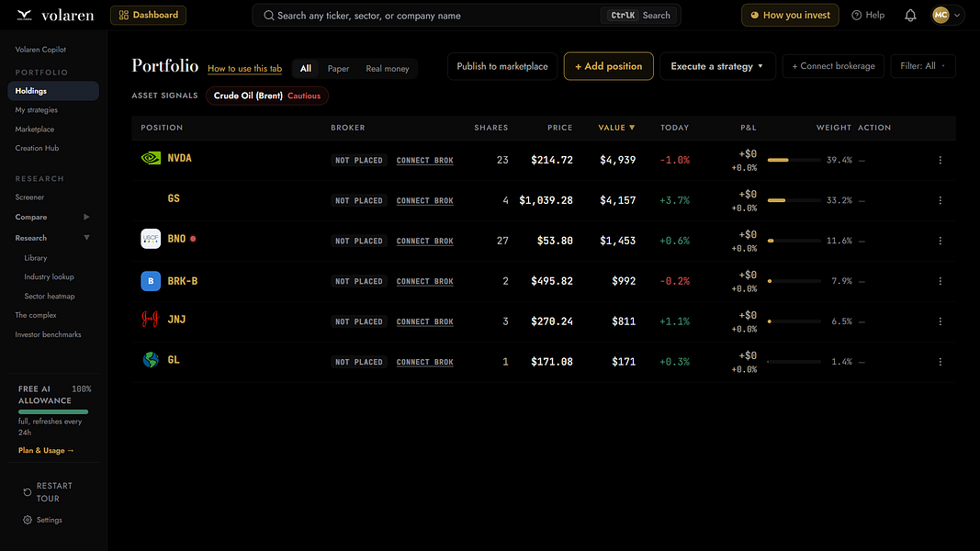Open the JNJ row three-dot menu
980x551 pixels.
pyautogui.click(x=940, y=321)
